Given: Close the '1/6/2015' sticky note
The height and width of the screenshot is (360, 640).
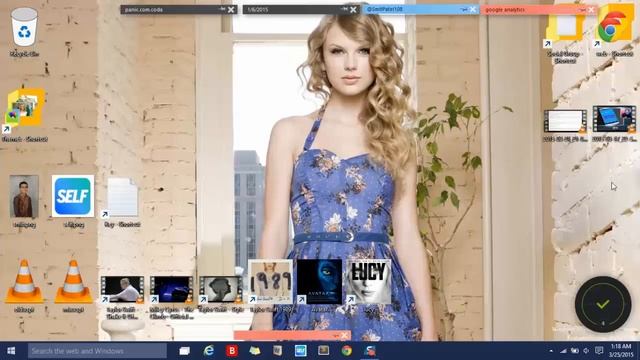Looking at the screenshot, I should pyautogui.click(x=353, y=9).
